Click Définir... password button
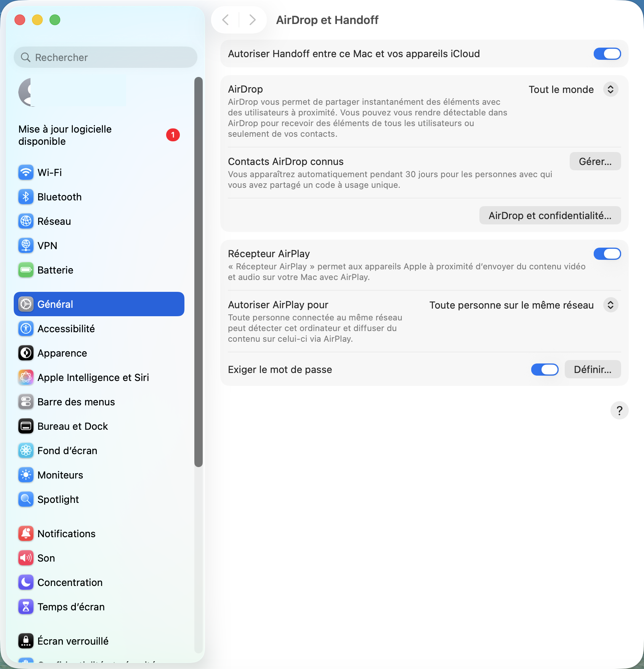This screenshot has height=669, width=644. [x=593, y=370]
